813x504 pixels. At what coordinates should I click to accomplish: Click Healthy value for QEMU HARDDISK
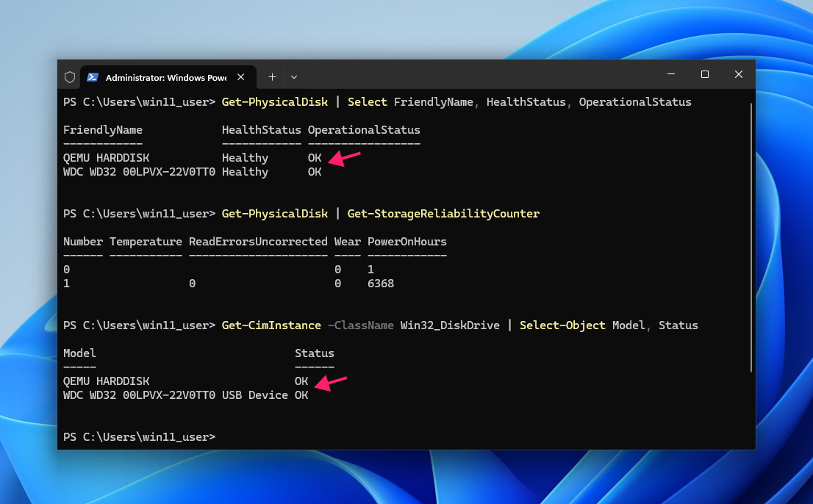coord(245,158)
